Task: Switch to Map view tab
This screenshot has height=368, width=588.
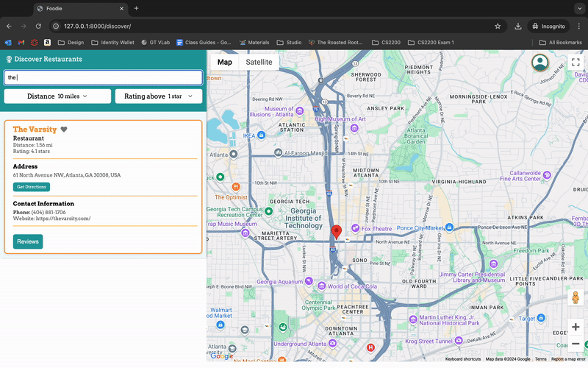Action: (x=225, y=63)
